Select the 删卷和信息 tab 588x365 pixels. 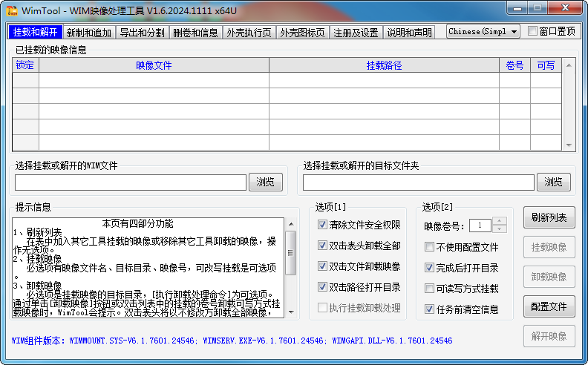point(195,33)
